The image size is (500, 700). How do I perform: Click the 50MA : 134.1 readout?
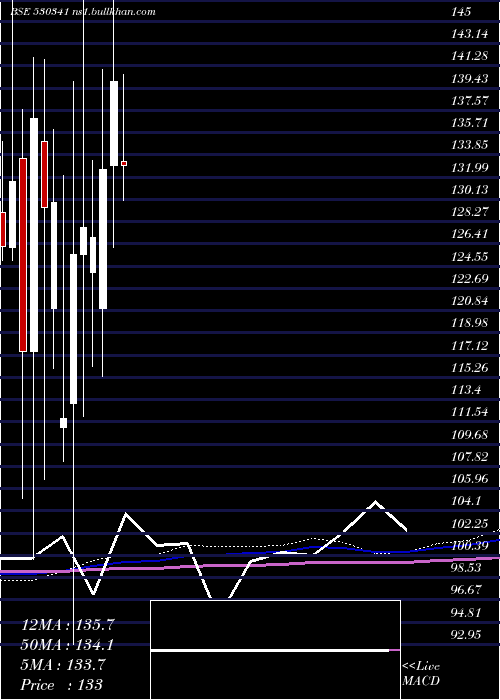coord(67,645)
